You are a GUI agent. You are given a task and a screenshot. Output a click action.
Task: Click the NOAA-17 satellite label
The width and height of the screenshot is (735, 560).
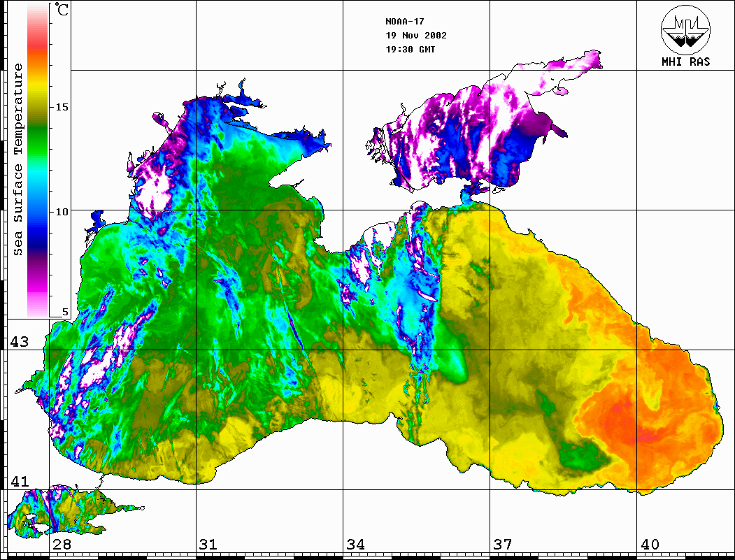coord(404,22)
